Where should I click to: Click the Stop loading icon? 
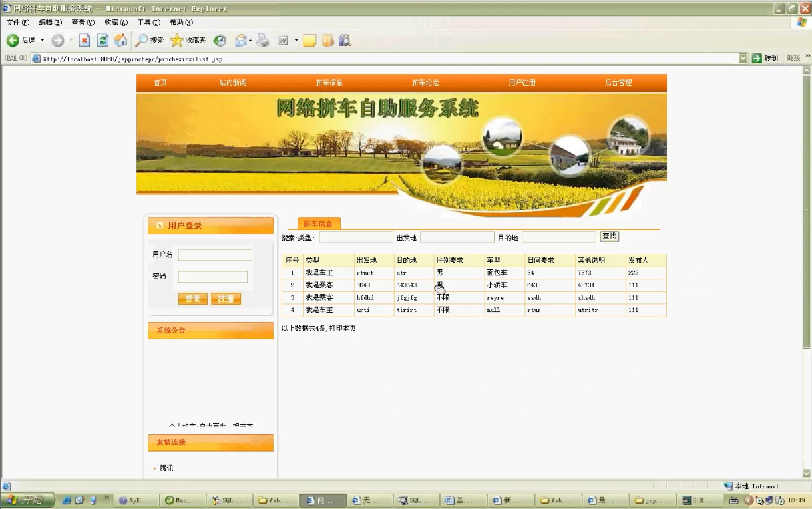(x=85, y=41)
